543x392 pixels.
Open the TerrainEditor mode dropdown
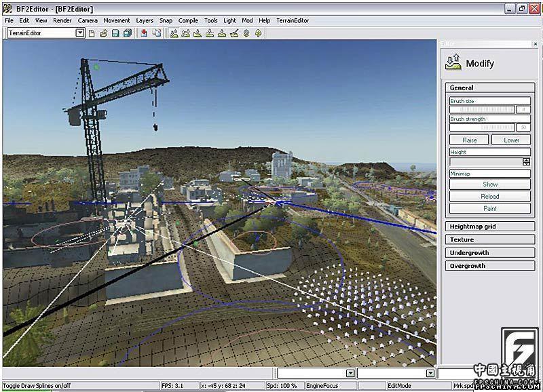click(x=80, y=33)
